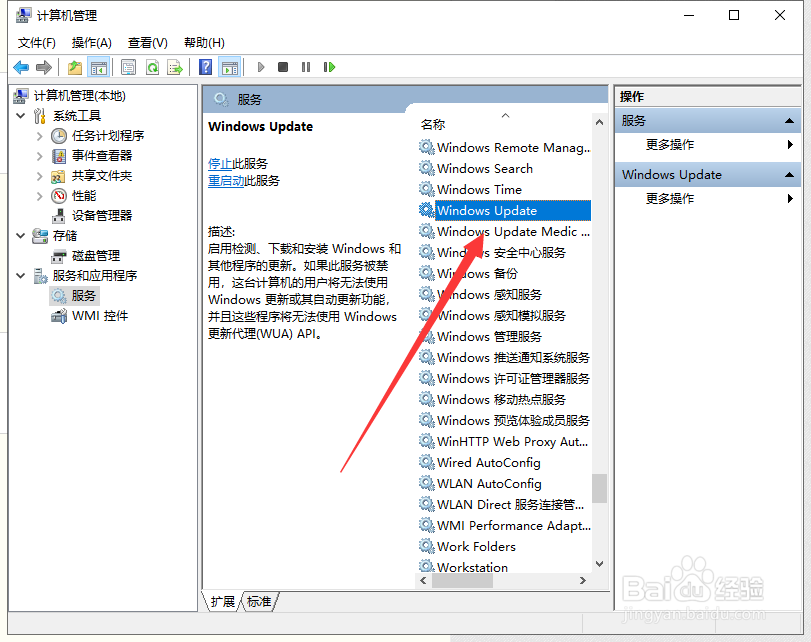Click the Event Viewer icon
This screenshot has height=642, width=811.
(59, 156)
